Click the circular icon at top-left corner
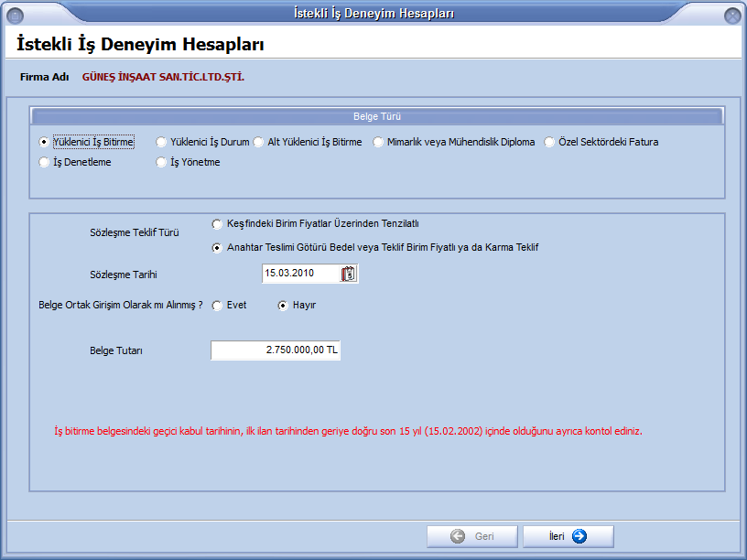 (16, 14)
